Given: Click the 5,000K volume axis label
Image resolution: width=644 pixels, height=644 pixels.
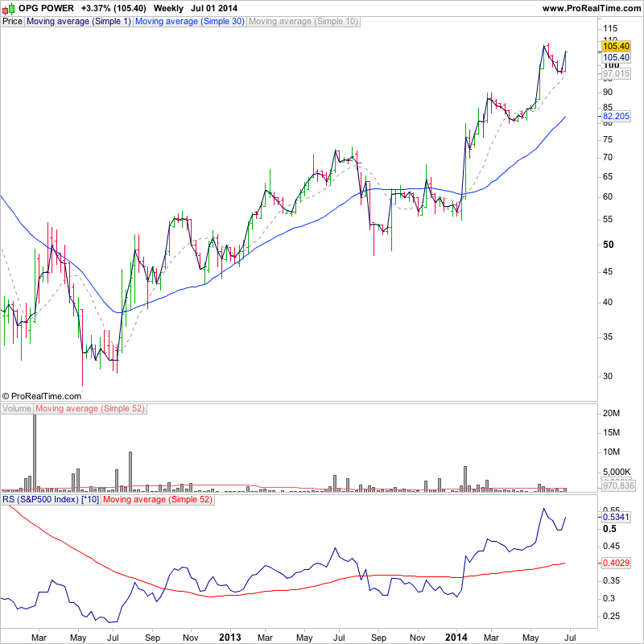Looking at the screenshot, I should pos(617,472).
